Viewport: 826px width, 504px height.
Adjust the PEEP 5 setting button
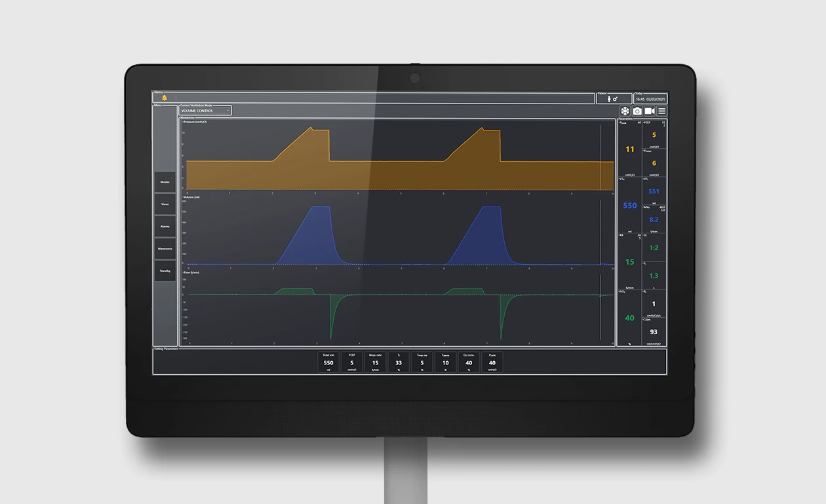coord(352,362)
